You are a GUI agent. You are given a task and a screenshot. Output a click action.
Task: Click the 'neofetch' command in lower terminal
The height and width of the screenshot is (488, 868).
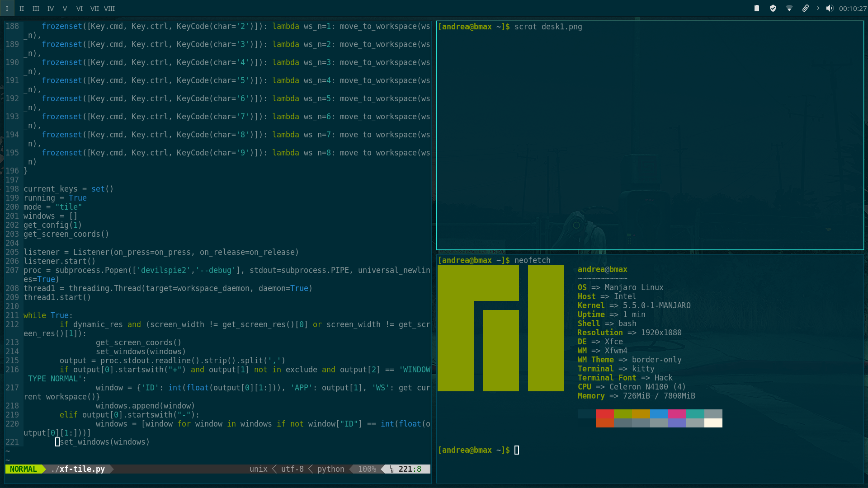[533, 260]
